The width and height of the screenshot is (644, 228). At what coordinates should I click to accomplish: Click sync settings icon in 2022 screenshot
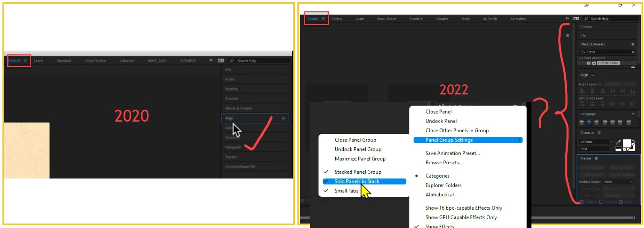(576, 19)
